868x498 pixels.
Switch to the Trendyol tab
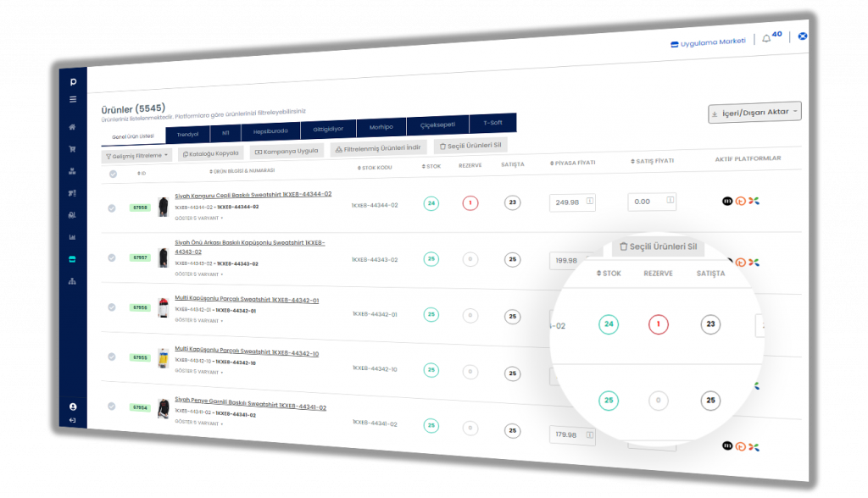coord(187,134)
